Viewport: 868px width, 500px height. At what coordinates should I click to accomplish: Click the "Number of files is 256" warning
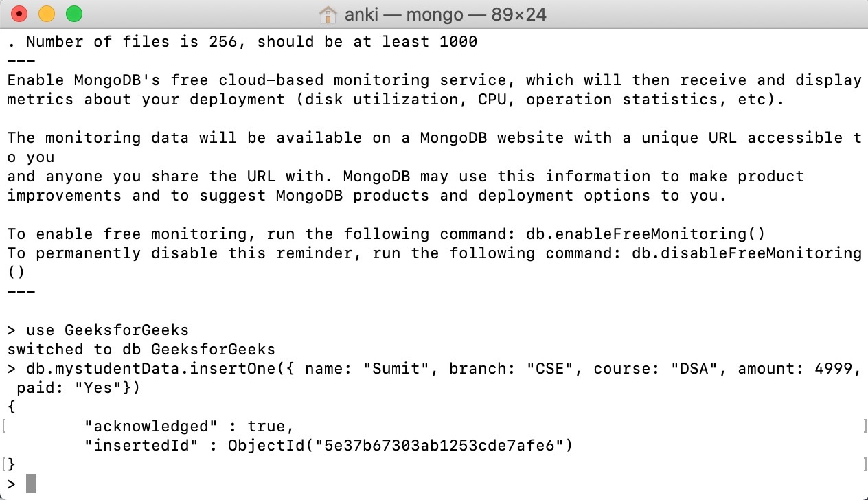click(x=131, y=41)
